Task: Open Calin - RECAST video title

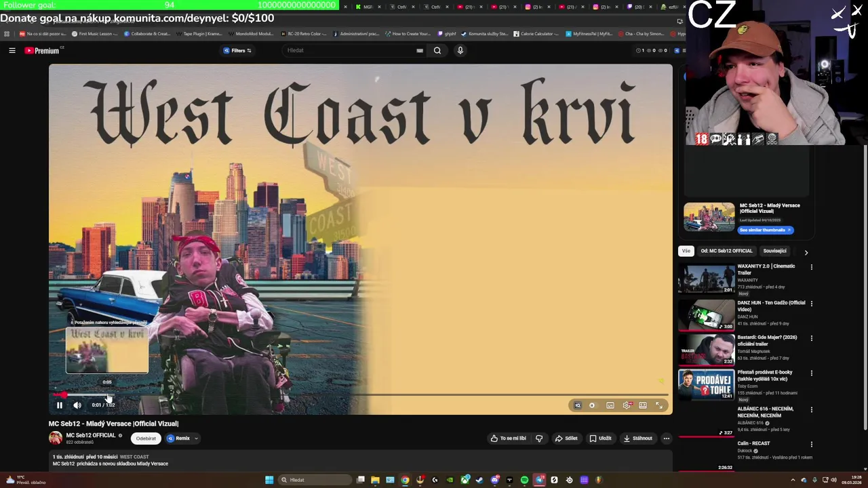Action: tap(754, 443)
